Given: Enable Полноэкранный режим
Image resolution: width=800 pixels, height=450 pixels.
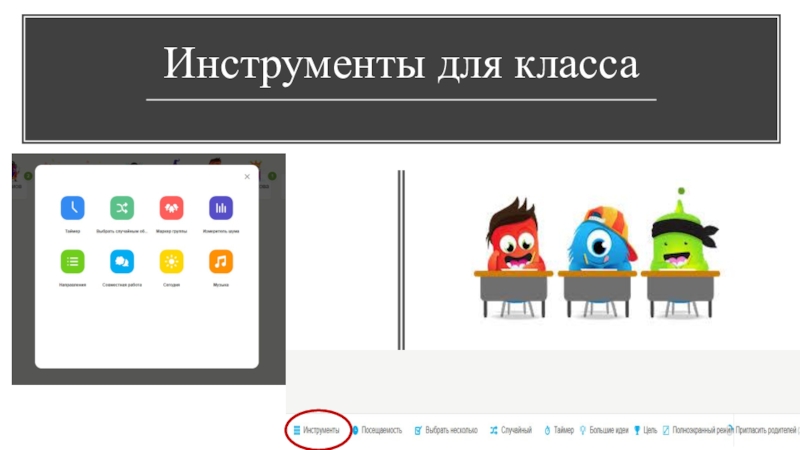Looking at the screenshot, I should tap(696, 430).
